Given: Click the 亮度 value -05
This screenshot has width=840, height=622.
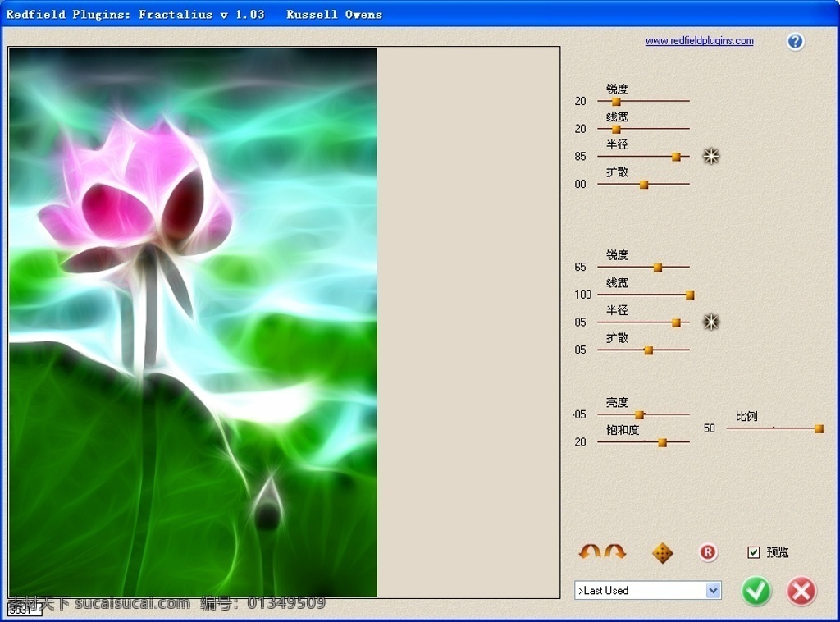Looking at the screenshot, I should point(579,414).
